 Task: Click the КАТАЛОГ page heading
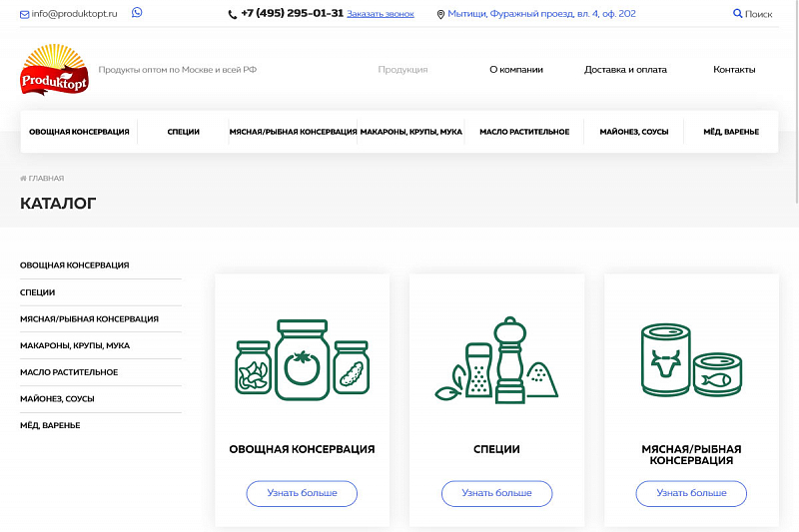[58, 204]
